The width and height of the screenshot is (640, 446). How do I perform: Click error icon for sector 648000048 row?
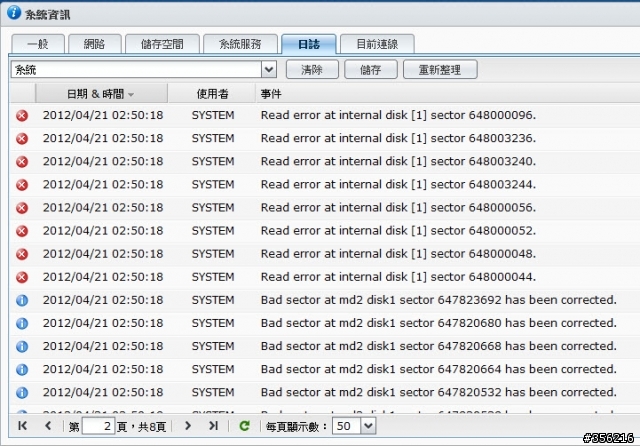[22, 254]
